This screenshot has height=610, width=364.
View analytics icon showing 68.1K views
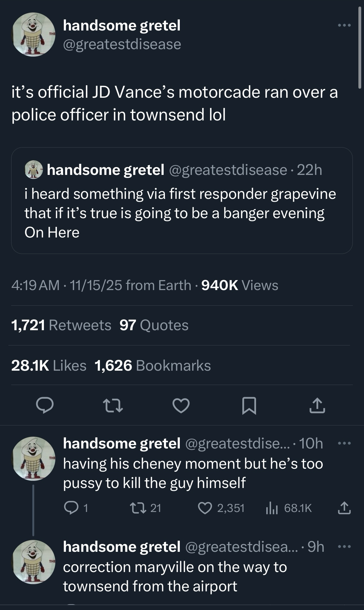[272, 508]
